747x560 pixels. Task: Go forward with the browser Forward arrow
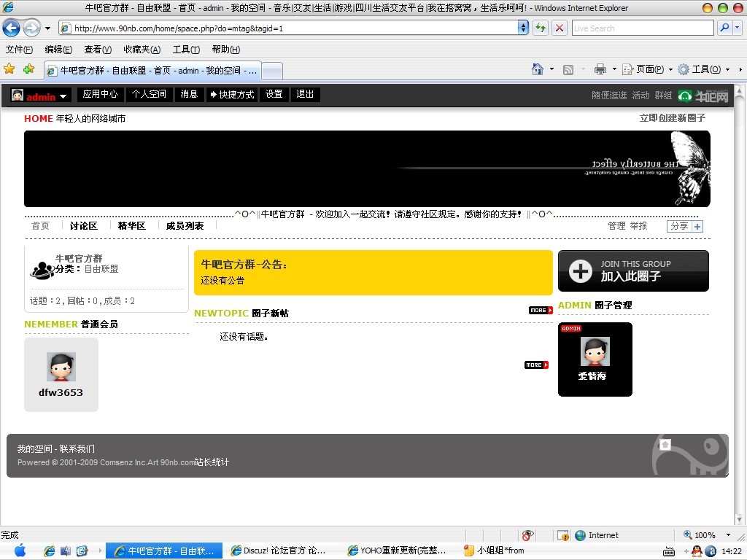pyautogui.click(x=31, y=28)
